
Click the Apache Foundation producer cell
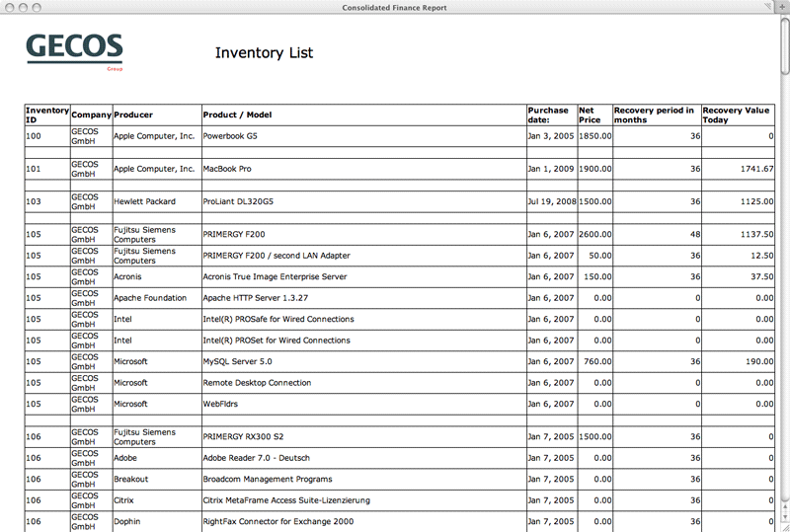click(x=157, y=298)
